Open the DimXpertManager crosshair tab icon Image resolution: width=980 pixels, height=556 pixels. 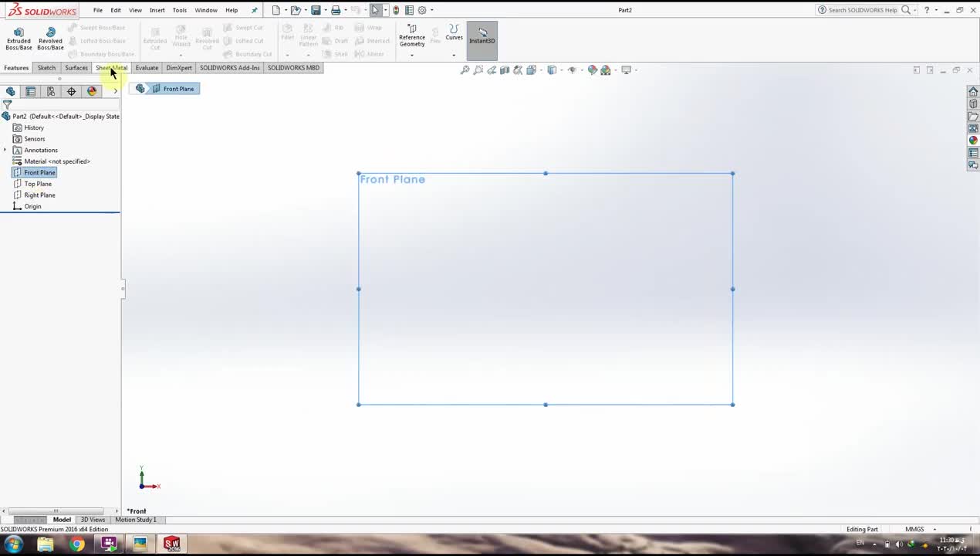pos(71,91)
